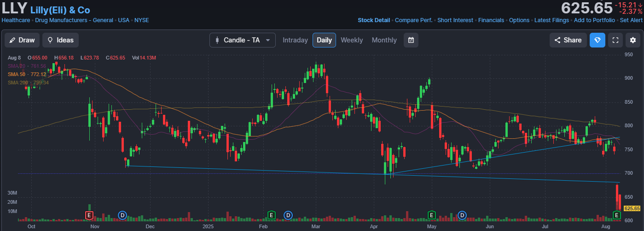Open chart settings gear
The image size is (644, 231).
[x=632, y=40]
